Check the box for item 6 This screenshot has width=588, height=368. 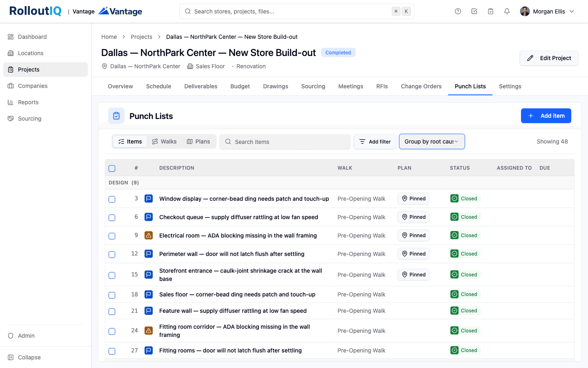point(112,218)
